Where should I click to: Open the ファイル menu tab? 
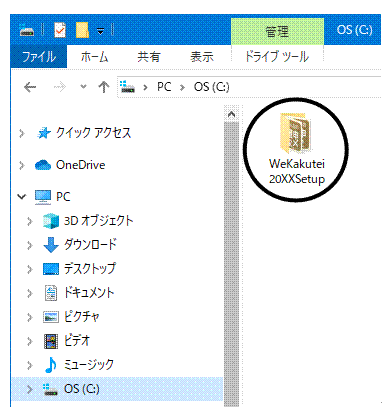point(39,56)
